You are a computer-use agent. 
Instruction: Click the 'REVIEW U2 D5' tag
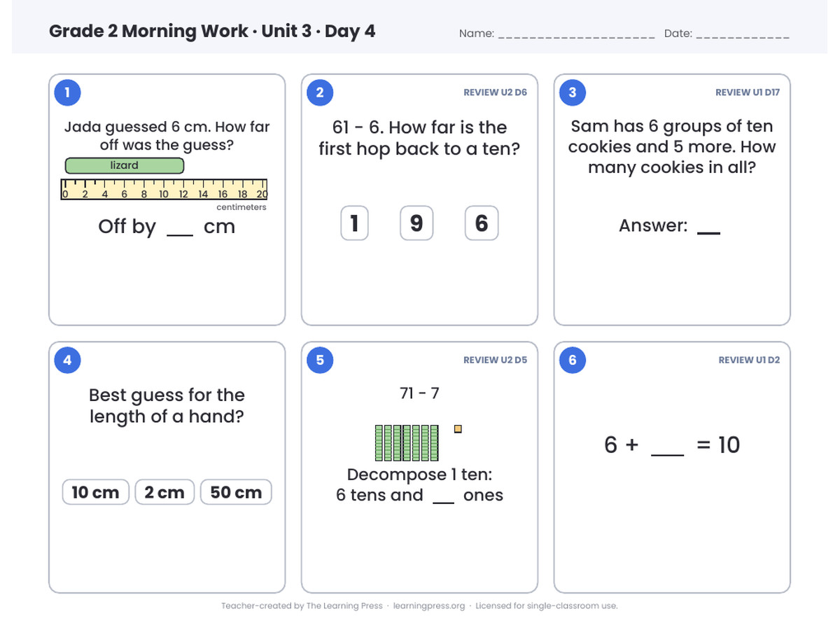tap(496, 360)
